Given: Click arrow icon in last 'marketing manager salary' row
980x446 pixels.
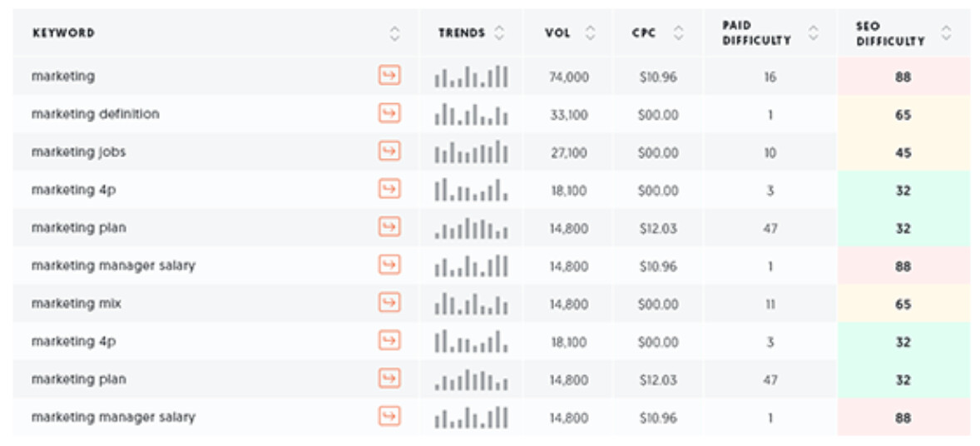Looking at the screenshot, I should click(x=389, y=416).
